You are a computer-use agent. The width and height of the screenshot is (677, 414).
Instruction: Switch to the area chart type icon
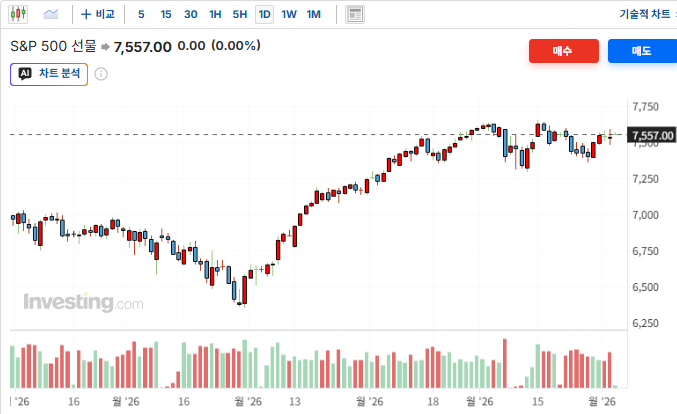51,14
